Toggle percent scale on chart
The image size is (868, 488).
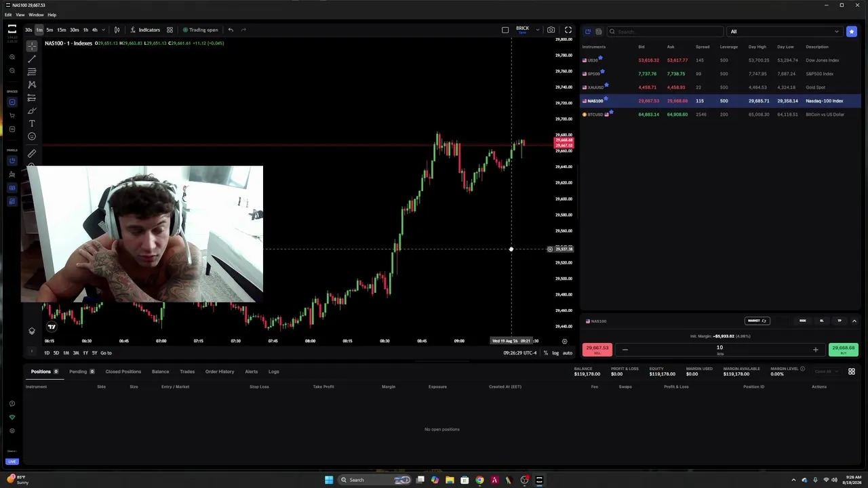tap(546, 353)
